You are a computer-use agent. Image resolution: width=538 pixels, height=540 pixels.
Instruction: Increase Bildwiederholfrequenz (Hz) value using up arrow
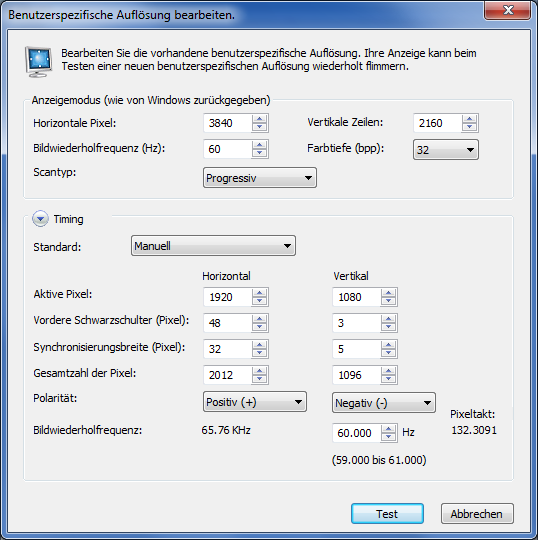259,145
